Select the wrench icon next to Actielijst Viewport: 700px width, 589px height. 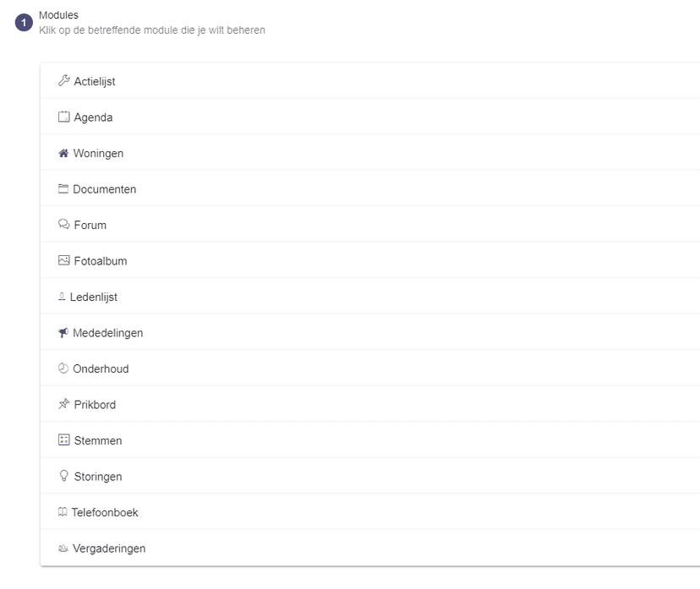tap(63, 81)
